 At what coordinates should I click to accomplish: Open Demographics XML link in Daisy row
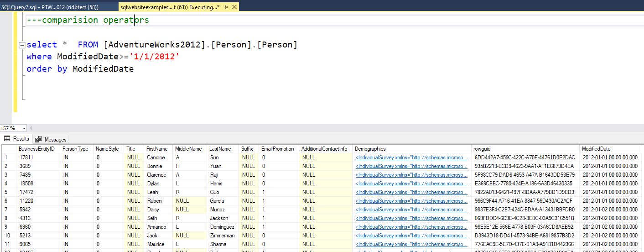point(411,210)
